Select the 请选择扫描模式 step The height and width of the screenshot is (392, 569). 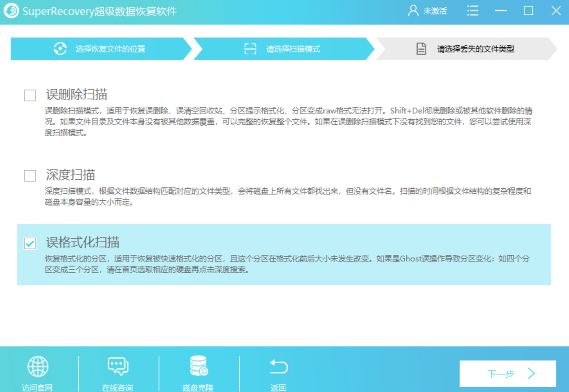[x=284, y=48]
